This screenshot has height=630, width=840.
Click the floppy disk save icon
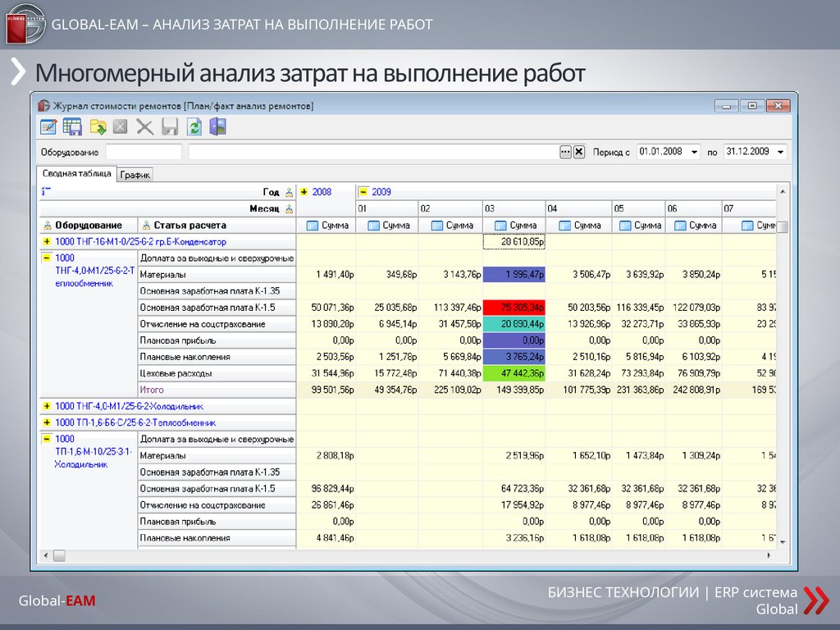tap(170, 126)
